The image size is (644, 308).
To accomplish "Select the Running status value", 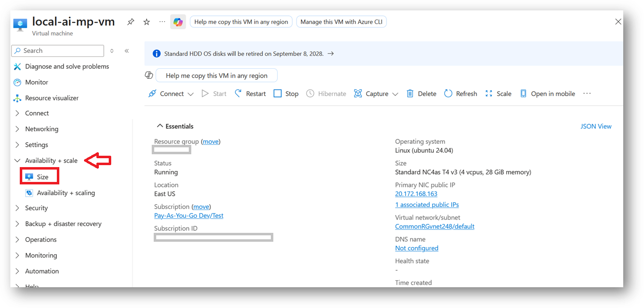I will tap(166, 172).
